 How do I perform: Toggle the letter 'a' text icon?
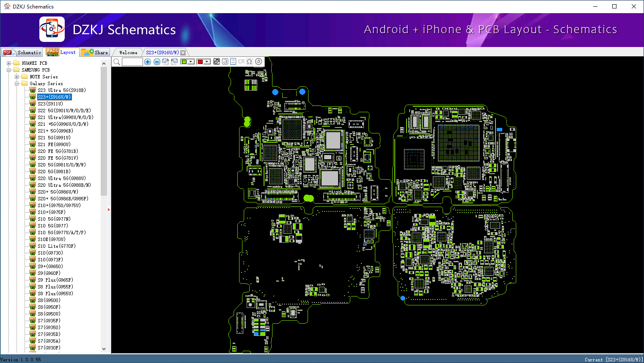(x=225, y=62)
